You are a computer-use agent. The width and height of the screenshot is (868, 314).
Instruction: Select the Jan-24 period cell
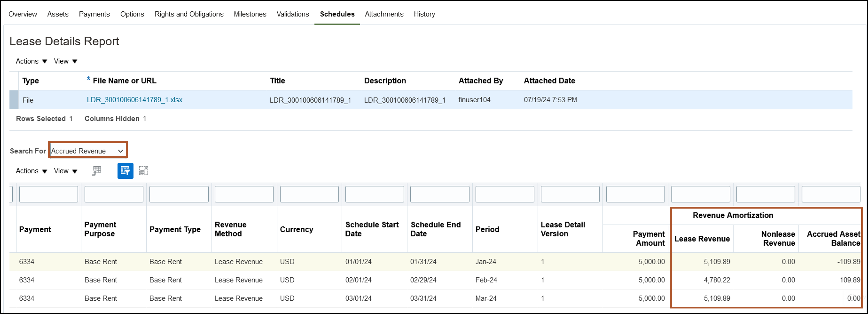pyautogui.click(x=486, y=262)
